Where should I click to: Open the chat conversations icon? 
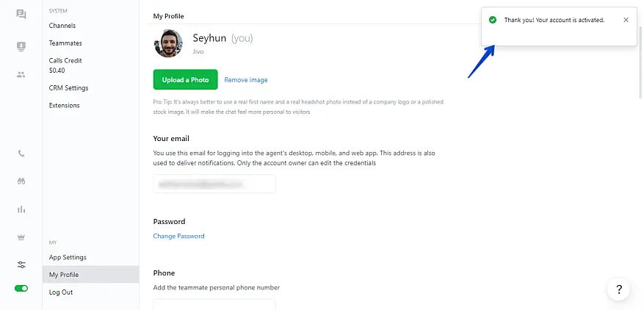pyautogui.click(x=21, y=14)
